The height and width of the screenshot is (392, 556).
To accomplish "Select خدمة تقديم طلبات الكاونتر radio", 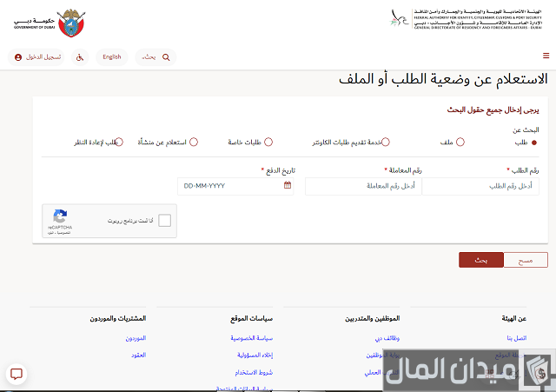I will (x=386, y=143).
